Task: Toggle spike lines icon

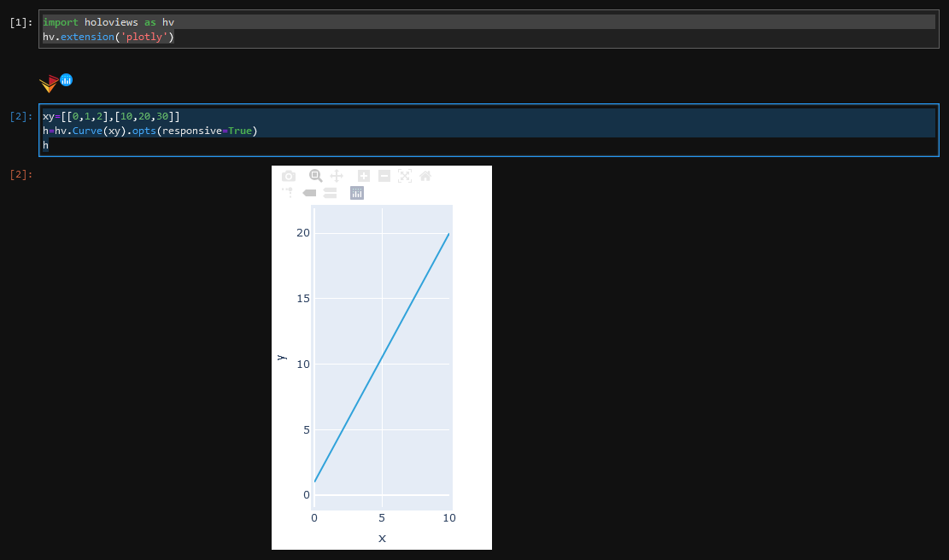Action: pyautogui.click(x=288, y=193)
